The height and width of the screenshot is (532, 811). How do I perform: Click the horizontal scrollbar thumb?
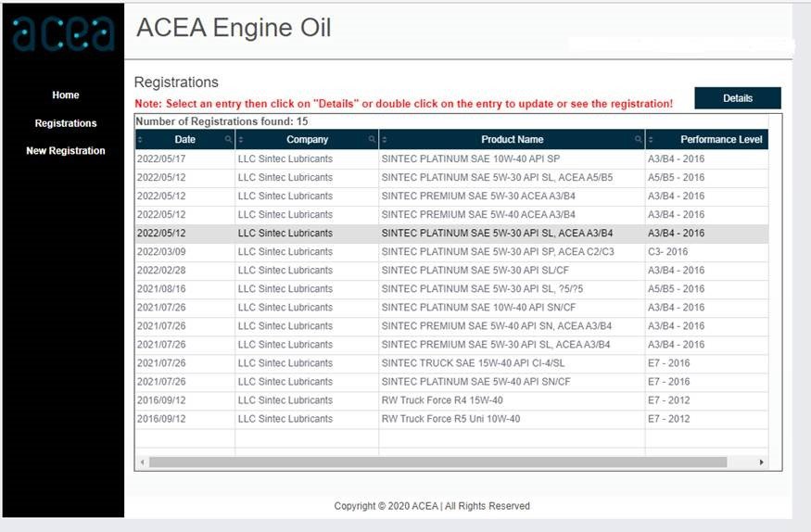click(x=437, y=462)
